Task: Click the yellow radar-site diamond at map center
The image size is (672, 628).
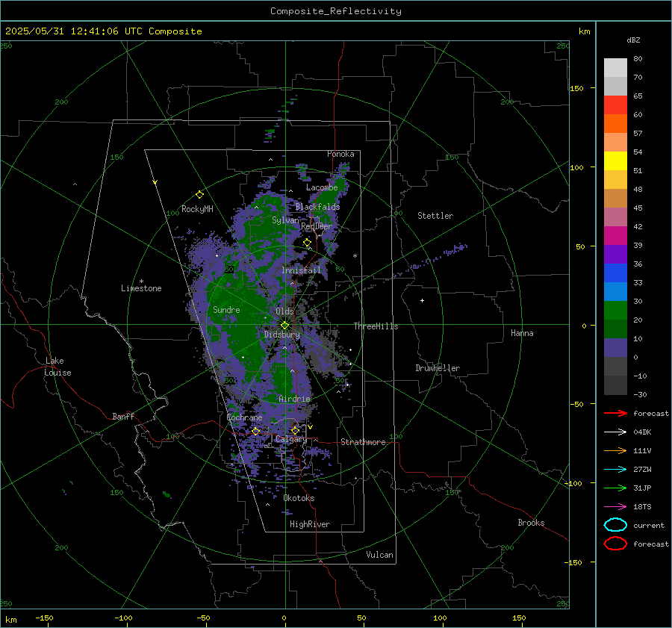Action: (284, 326)
